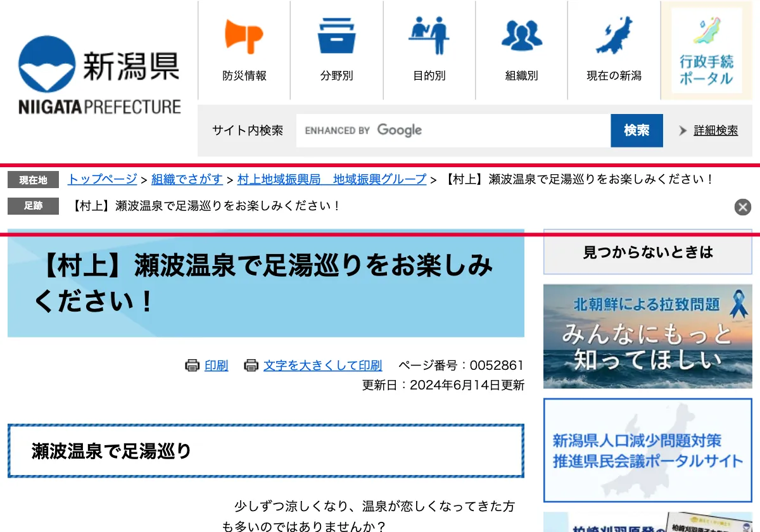The height and width of the screenshot is (532, 760).
Task: Open the 柏崎刈羽原発 banner
Action: point(648,522)
